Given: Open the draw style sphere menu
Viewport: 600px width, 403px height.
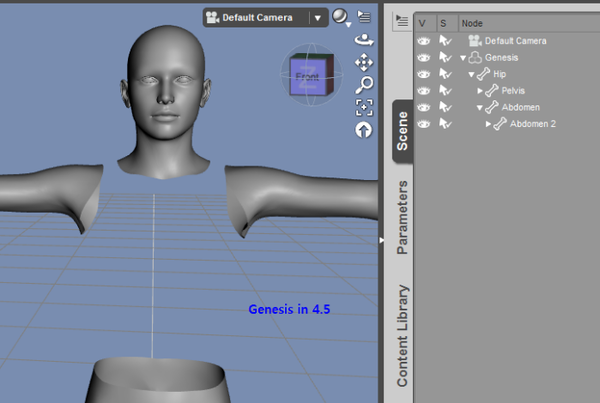Looking at the screenshot, I should coord(340,17).
